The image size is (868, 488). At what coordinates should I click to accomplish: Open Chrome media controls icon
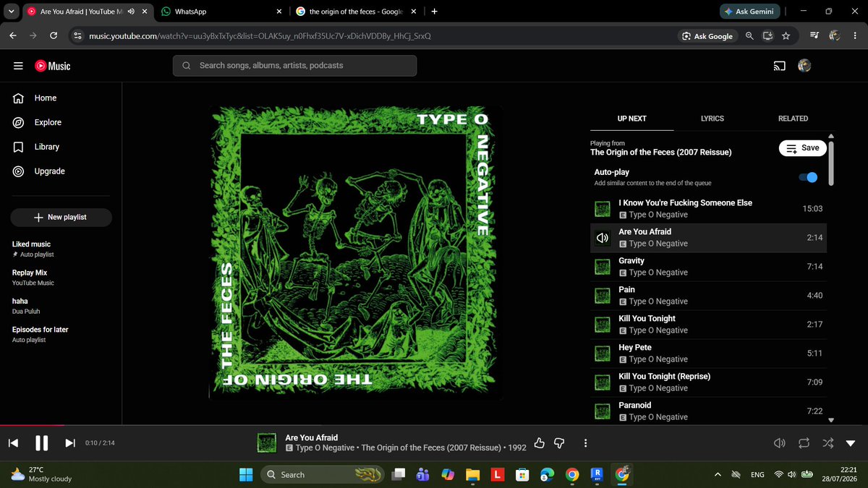click(x=815, y=36)
